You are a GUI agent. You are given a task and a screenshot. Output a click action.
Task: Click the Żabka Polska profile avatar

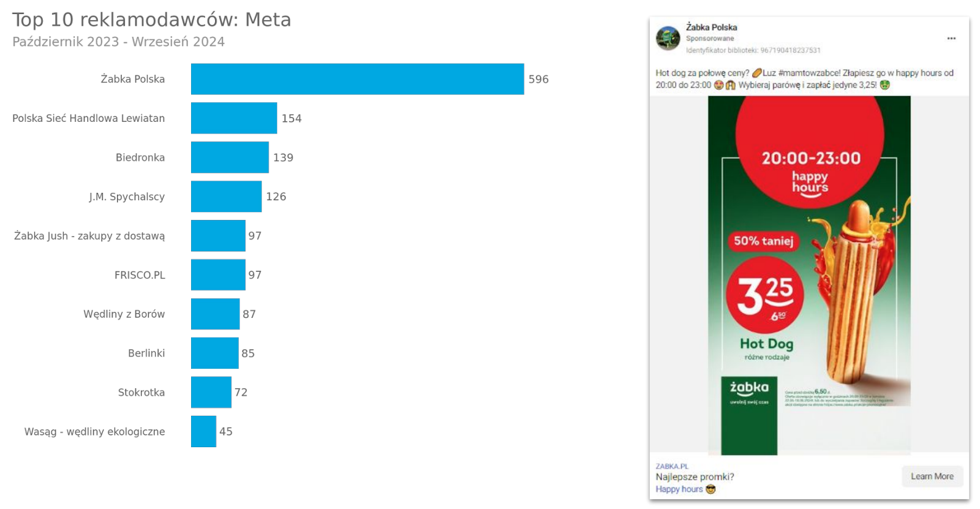tap(668, 38)
